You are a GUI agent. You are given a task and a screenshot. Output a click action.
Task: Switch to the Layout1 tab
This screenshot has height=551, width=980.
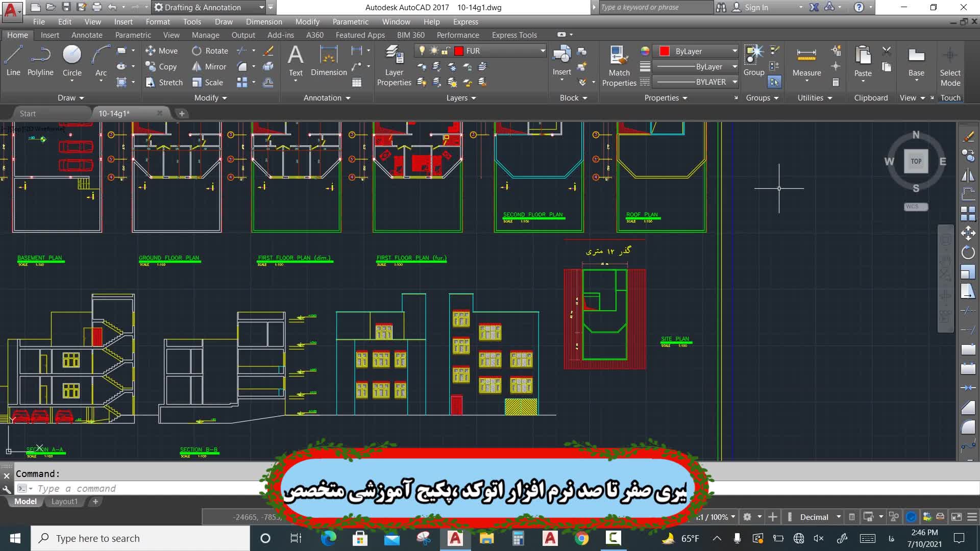click(64, 502)
